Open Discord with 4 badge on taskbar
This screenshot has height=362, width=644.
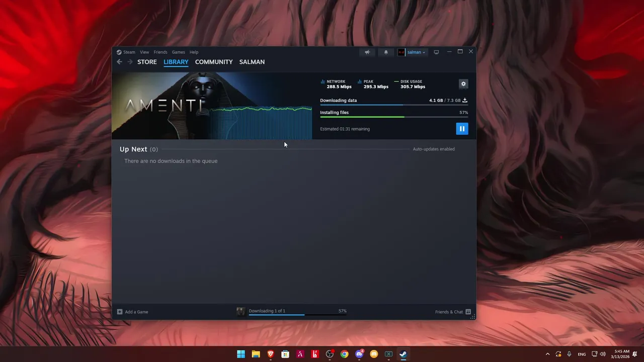pos(359,354)
